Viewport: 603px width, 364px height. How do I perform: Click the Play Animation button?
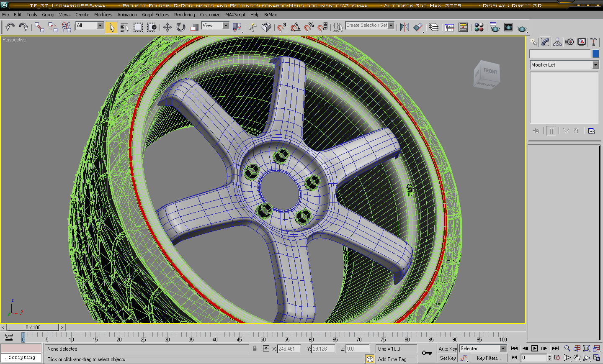[x=535, y=348]
